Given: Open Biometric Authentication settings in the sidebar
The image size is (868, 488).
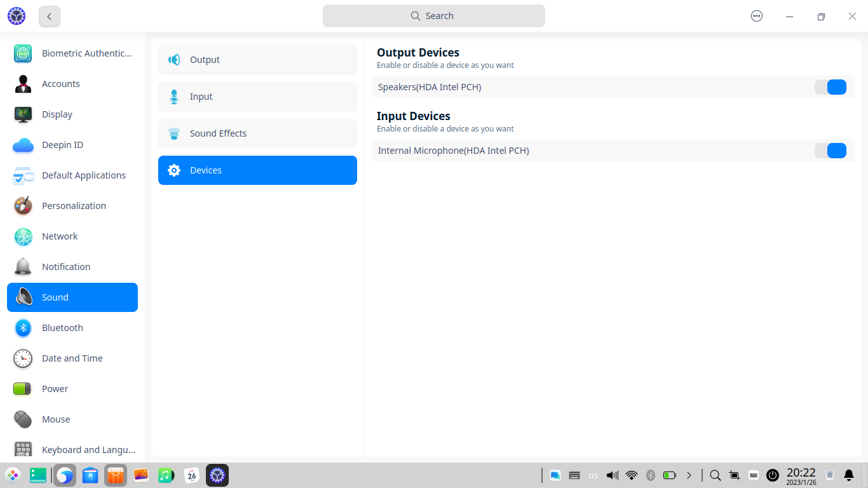Looking at the screenshot, I should [x=72, y=53].
